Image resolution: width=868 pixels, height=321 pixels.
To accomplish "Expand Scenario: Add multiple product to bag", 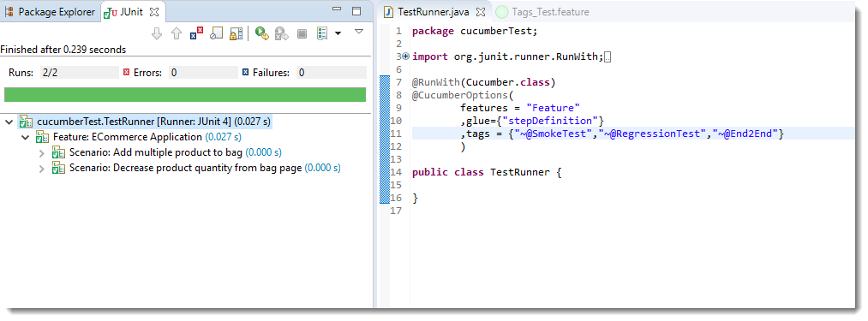I will click(41, 152).
